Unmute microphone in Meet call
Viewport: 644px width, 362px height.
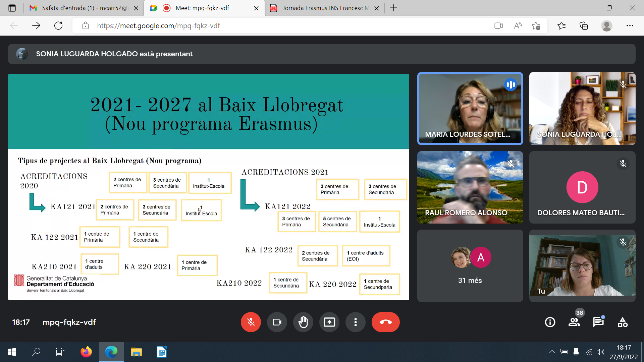tap(251, 322)
